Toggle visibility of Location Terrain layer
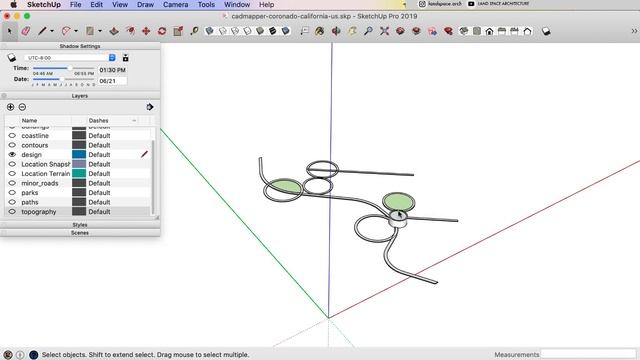640x360 pixels. point(12,173)
